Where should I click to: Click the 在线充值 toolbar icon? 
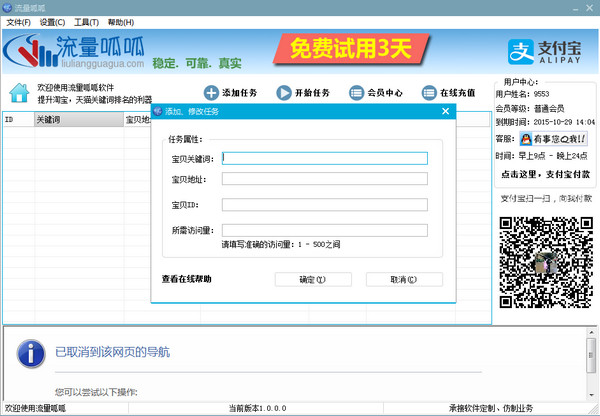tap(429, 93)
